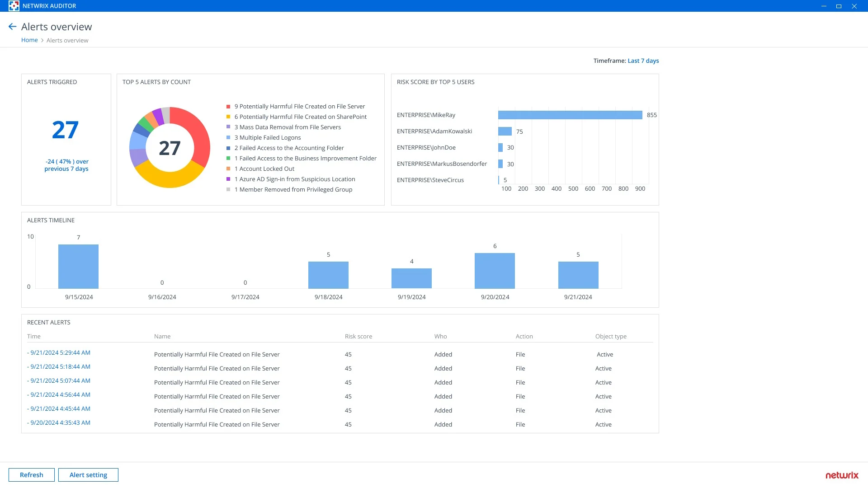Click the 9/19/2024 timeline bar
868x488 pixels.
[411, 278]
